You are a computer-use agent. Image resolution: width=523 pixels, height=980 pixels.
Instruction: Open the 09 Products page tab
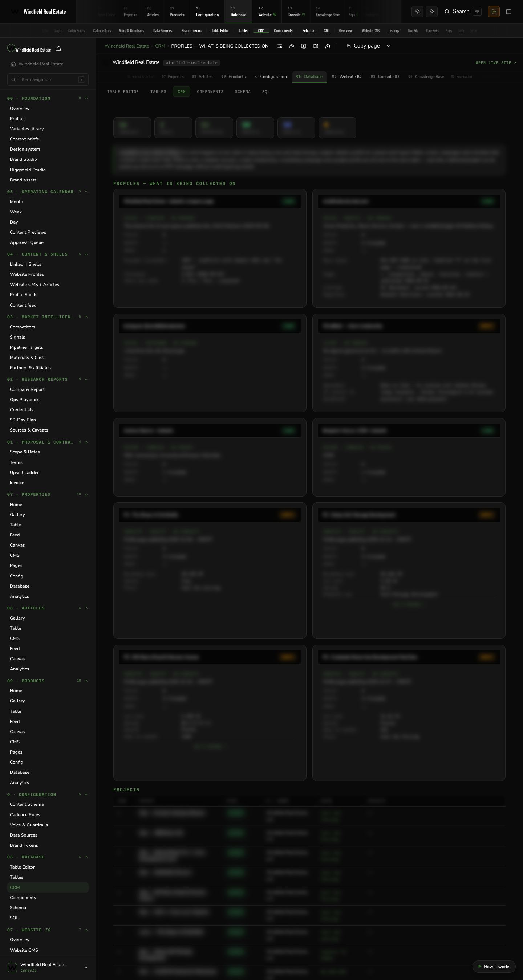[233, 77]
